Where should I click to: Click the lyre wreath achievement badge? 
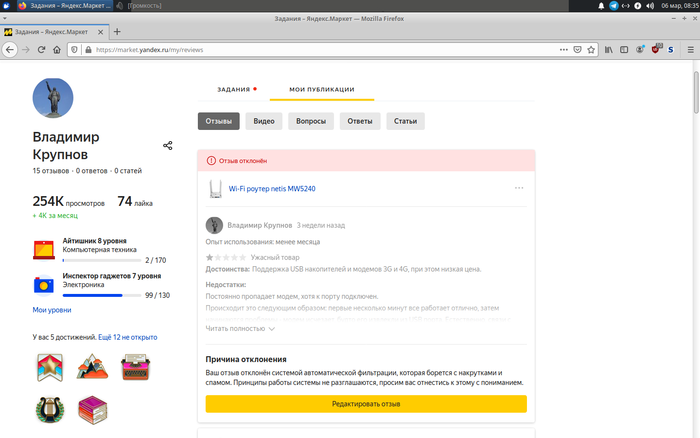coord(50,409)
